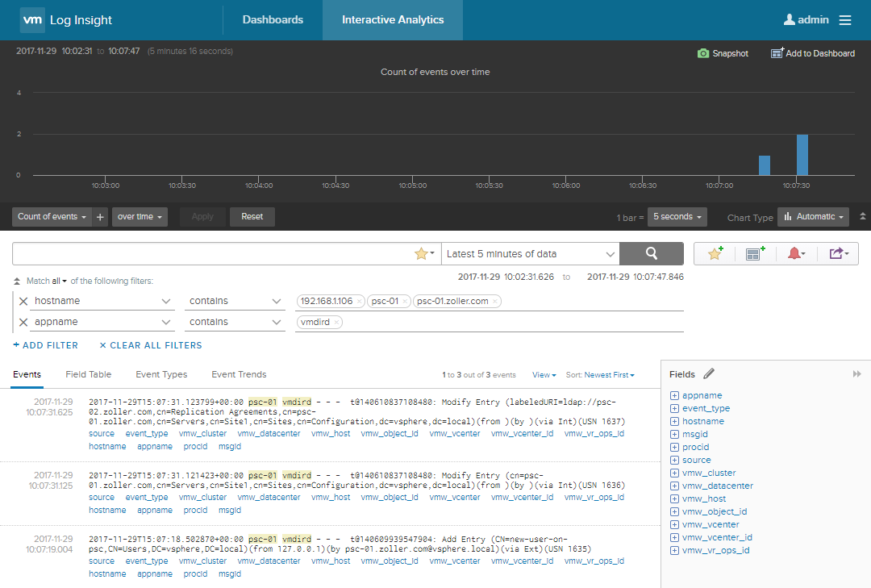This screenshot has height=588, width=871.
Task: Click the magnifying glass search button
Action: (x=651, y=253)
